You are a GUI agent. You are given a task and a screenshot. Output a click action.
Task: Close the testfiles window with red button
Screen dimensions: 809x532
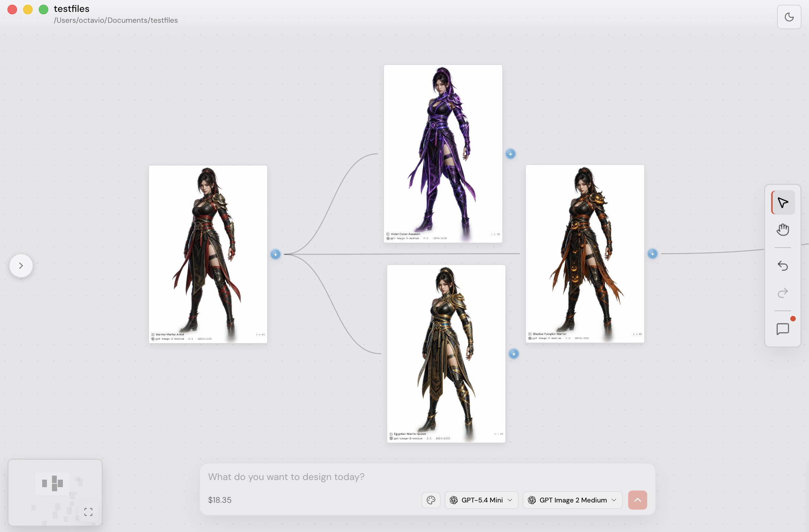(x=12, y=10)
